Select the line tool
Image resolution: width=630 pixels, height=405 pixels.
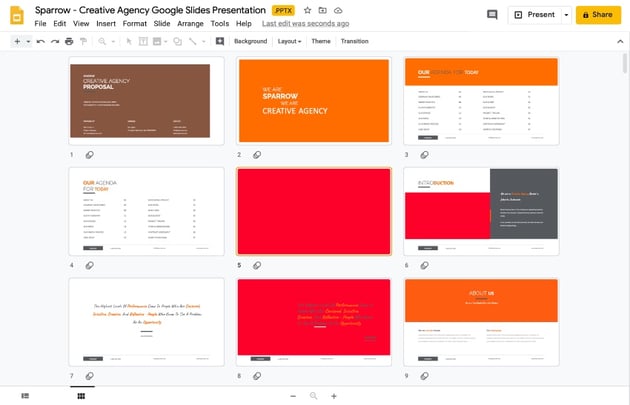[193, 41]
